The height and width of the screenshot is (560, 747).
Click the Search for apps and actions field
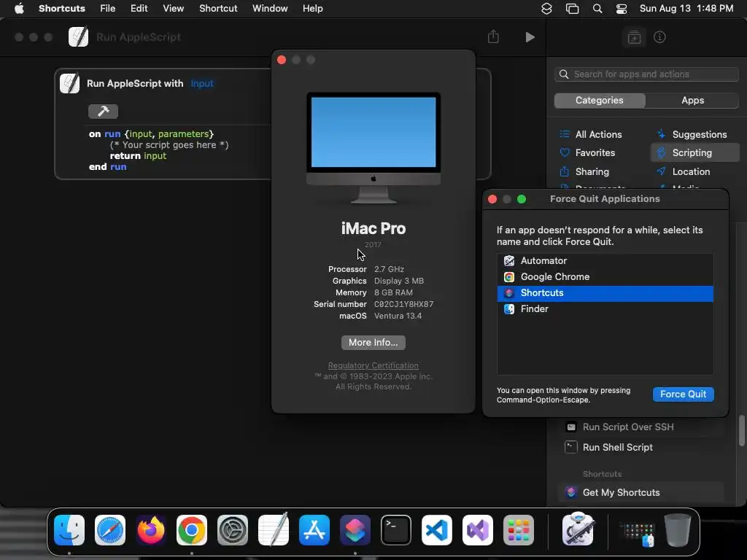(x=646, y=74)
